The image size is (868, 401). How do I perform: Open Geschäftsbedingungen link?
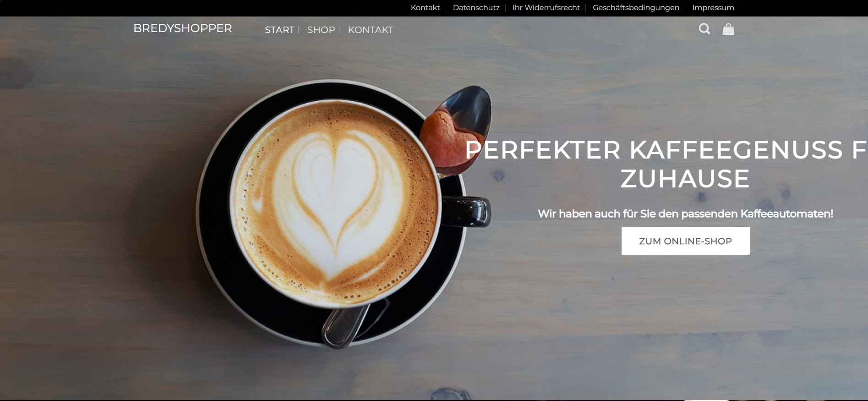(x=636, y=8)
